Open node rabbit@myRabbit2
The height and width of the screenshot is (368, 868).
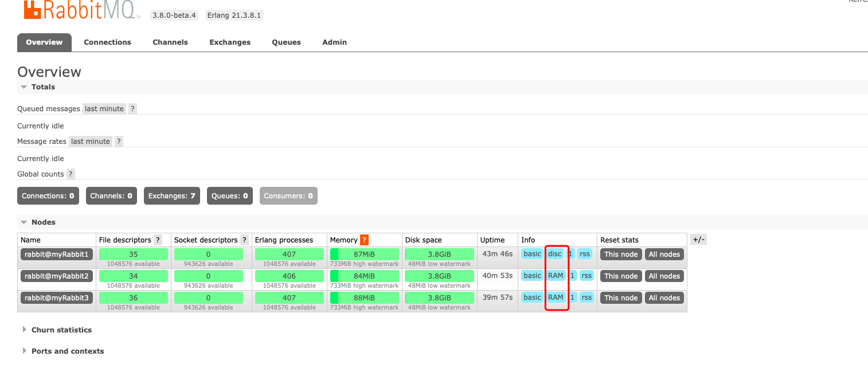coord(57,276)
